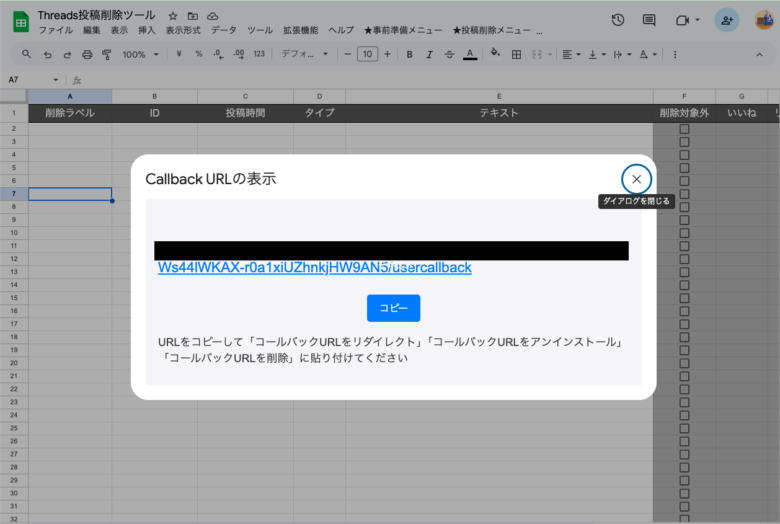Open the usercallback URL link
This screenshot has height=524, width=780.
pyautogui.click(x=315, y=267)
